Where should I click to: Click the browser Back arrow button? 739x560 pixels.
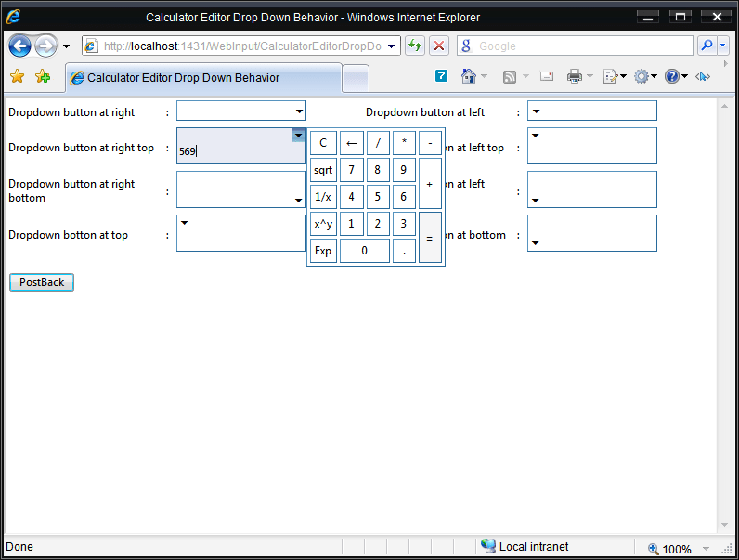pyautogui.click(x=20, y=46)
